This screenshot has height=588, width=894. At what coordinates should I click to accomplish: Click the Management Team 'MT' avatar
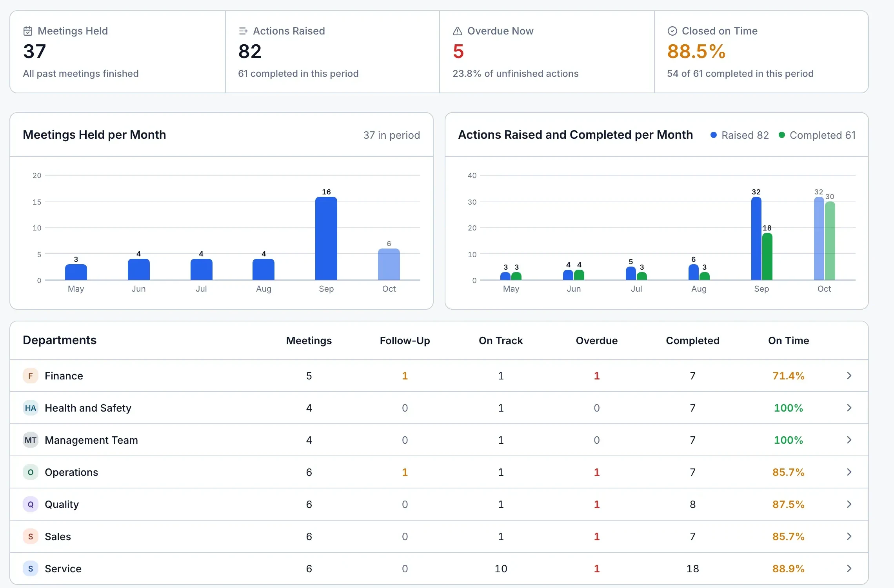31,440
